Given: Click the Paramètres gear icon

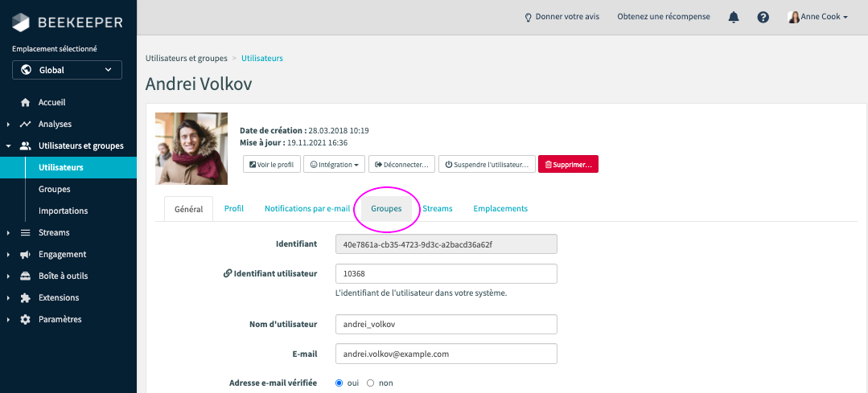Looking at the screenshot, I should click(25, 319).
